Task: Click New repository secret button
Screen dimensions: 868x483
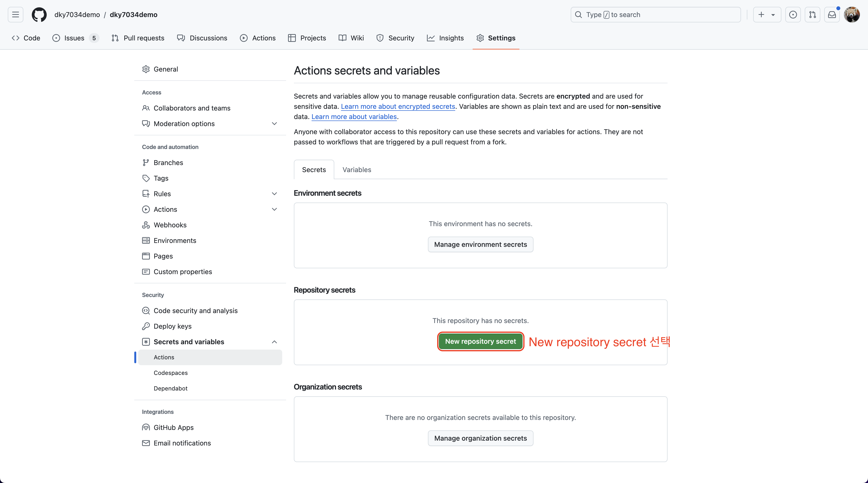Action: [480, 341]
